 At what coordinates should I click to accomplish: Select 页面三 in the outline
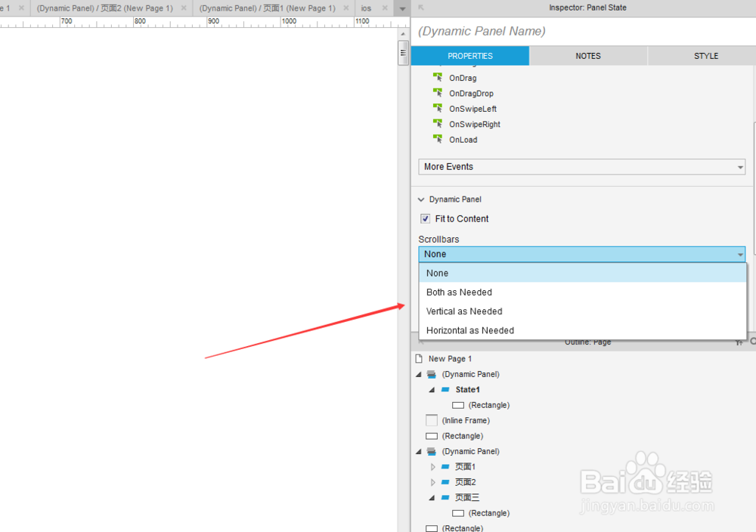click(467, 497)
